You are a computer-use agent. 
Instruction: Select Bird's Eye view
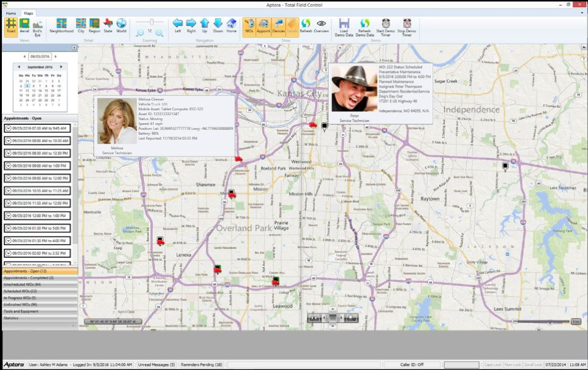tap(37, 27)
